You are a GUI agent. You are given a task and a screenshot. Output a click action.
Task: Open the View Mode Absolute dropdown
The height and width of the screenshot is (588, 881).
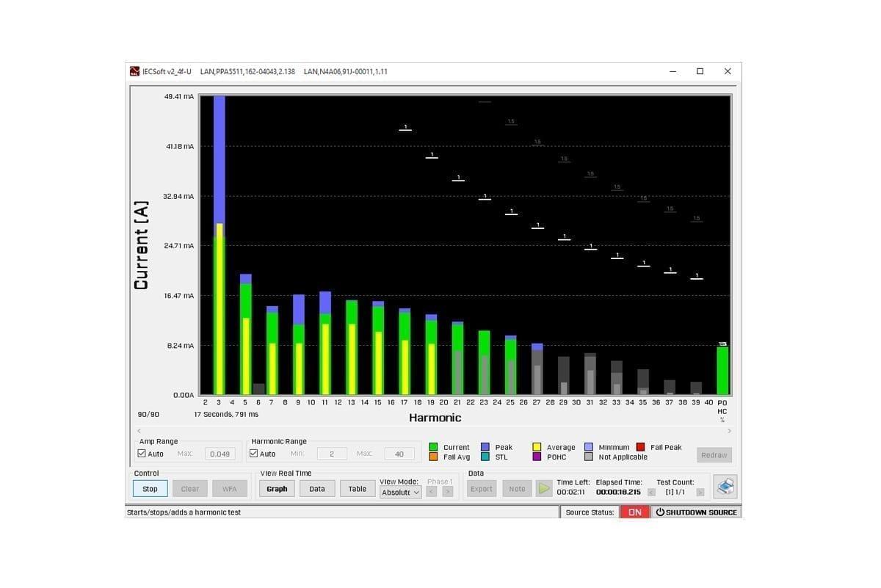pyautogui.click(x=400, y=493)
